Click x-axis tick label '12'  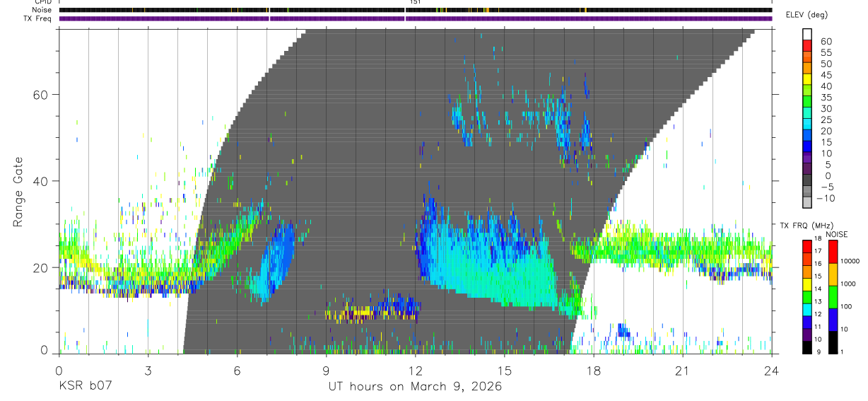(x=416, y=370)
